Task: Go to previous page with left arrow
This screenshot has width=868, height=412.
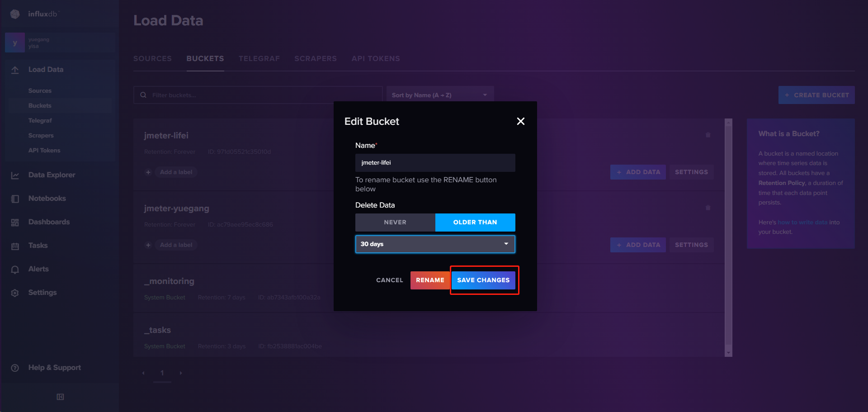Action: (143, 373)
